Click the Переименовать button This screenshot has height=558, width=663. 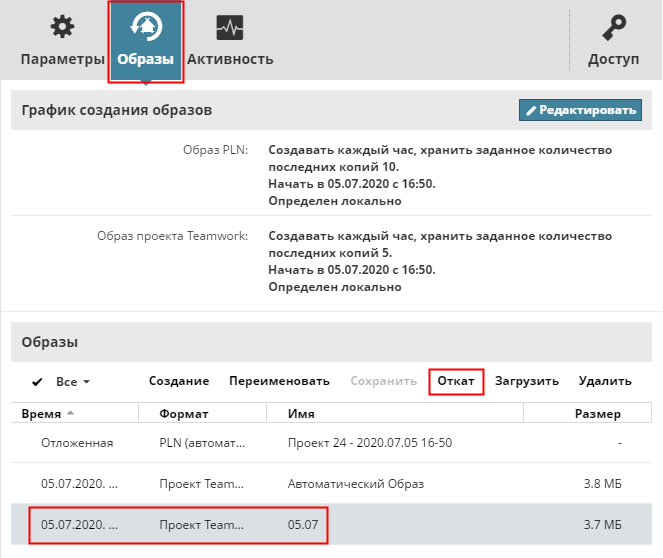click(x=279, y=381)
